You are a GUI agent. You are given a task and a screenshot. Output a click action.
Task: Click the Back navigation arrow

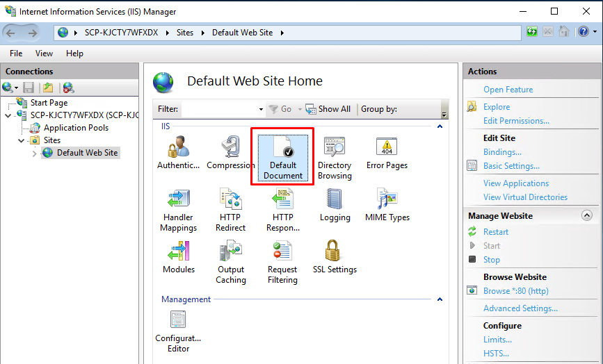pos(10,33)
